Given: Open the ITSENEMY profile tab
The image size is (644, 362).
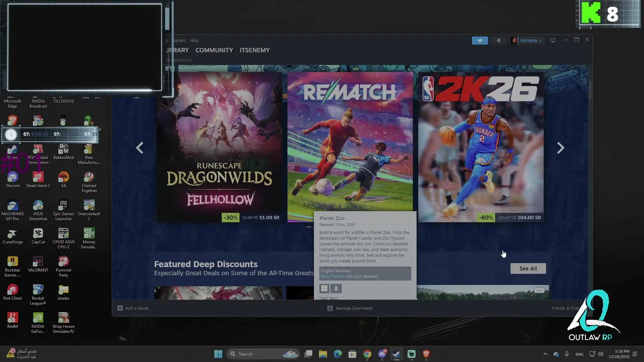Looking at the screenshot, I should [x=255, y=50].
